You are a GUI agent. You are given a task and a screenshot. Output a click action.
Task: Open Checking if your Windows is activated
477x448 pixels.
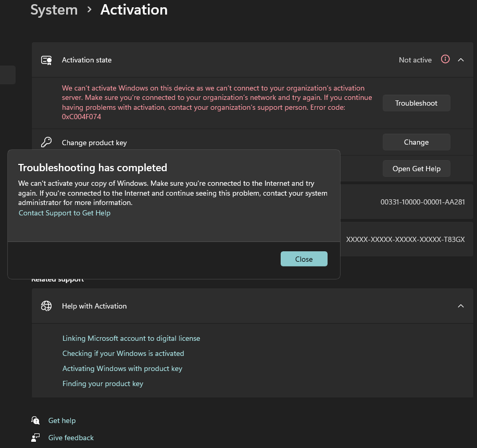[123, 353]
